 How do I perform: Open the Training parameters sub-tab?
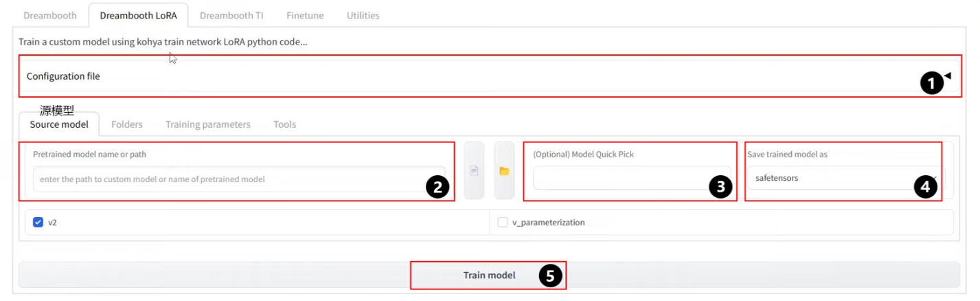point(207,124)
